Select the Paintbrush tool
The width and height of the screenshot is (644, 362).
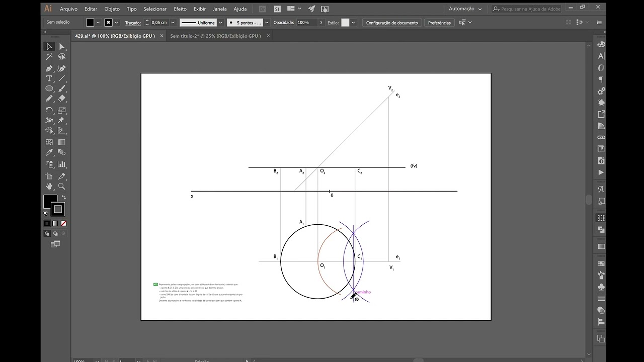62,89
